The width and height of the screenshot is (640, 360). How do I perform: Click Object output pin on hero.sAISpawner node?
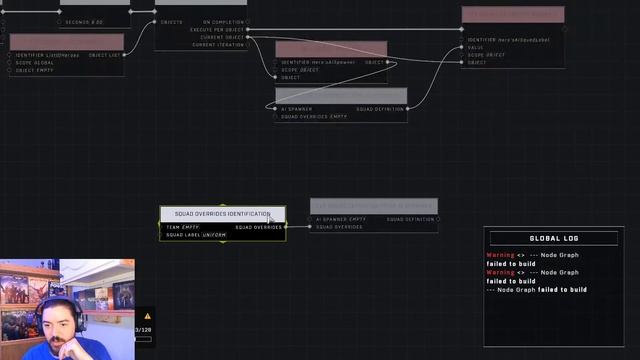[388, 62]
